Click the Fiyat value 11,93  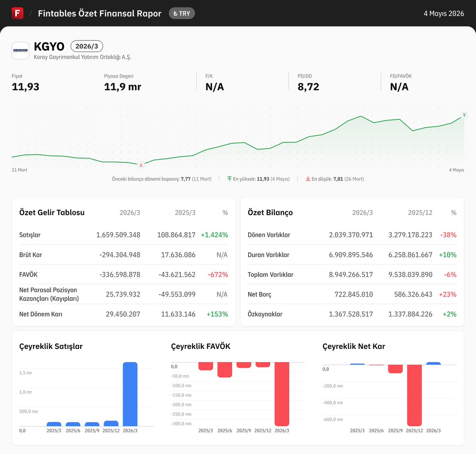point(25,87)
